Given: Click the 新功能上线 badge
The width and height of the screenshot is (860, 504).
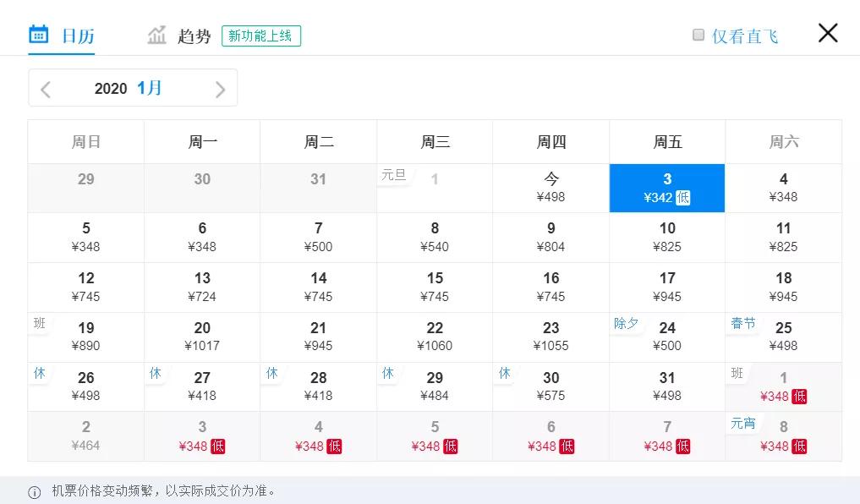Looking at the screenshot, I should pos(261,36).
